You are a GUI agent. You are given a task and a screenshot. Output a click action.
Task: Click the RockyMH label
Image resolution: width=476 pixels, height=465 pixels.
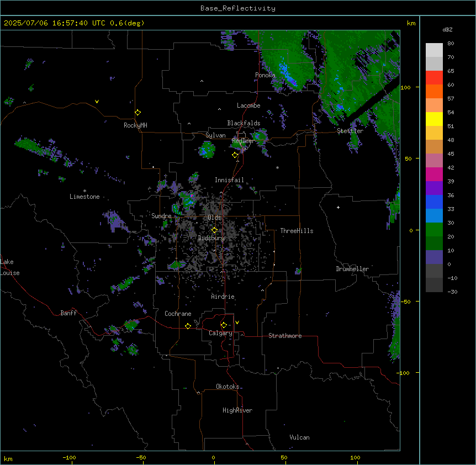(x=135, y=125)
